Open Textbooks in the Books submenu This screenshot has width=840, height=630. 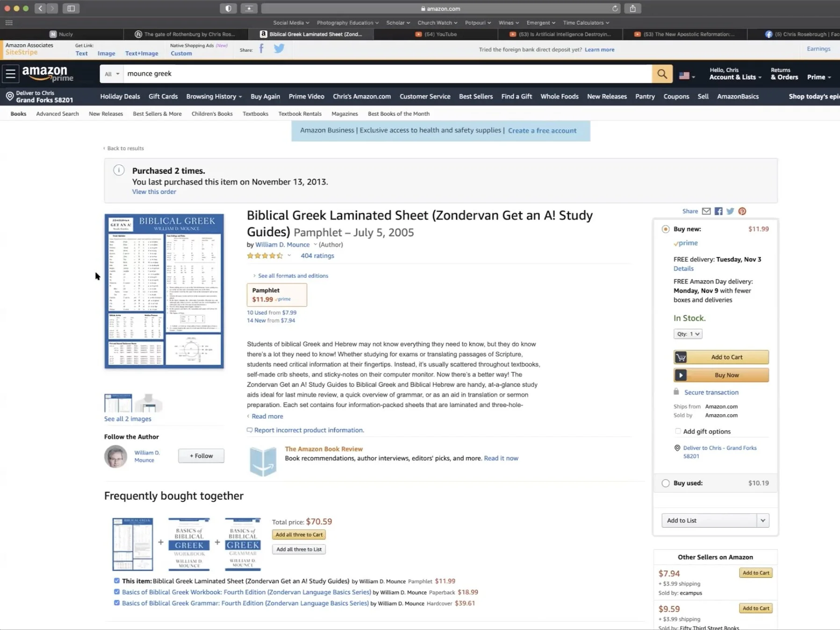click(x=255, y=114)
